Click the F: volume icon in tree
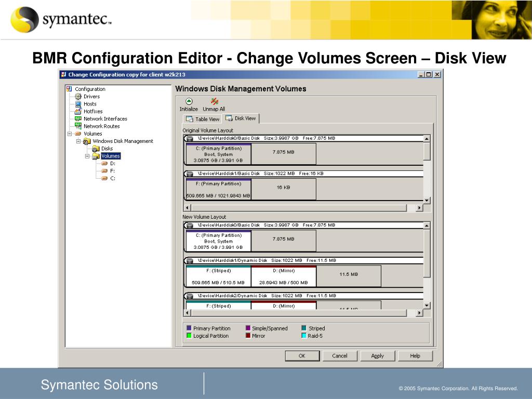Image resolution: width=532 pixels, height=399 pixels. tap(104, 171)
